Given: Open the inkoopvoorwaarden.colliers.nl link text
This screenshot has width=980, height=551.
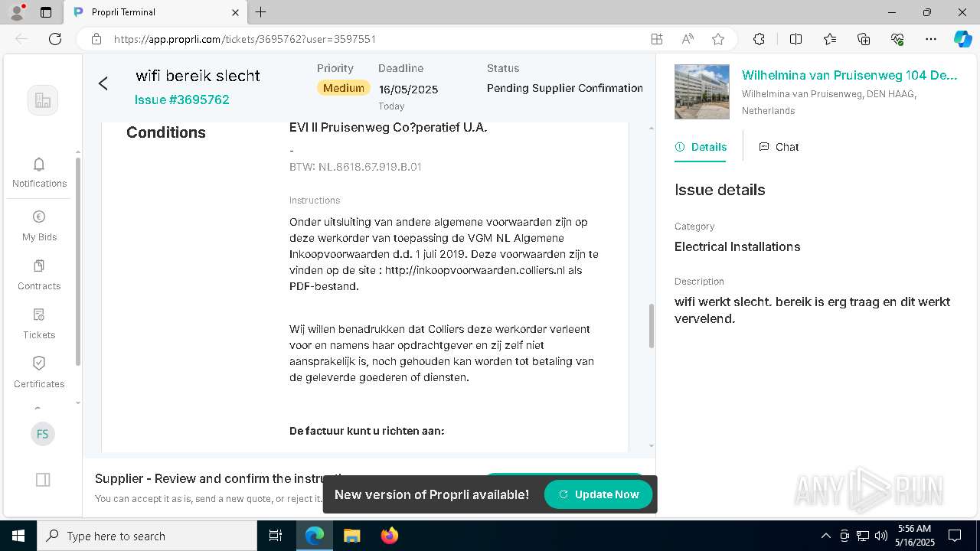Looking at the screenshot, I should [x=475, y=270].
